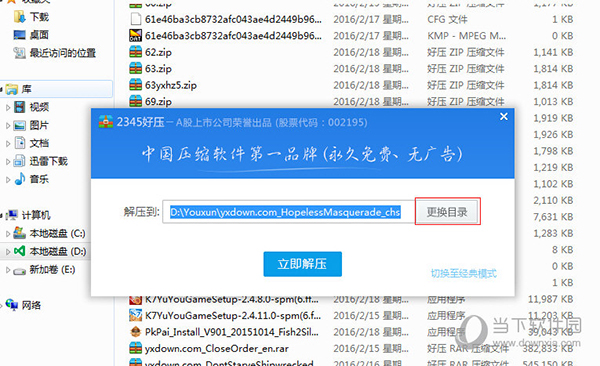Viewport: 600px width, 366px height.
Task: Click the 63.zip archive icon
Action: tap(135, 68)
